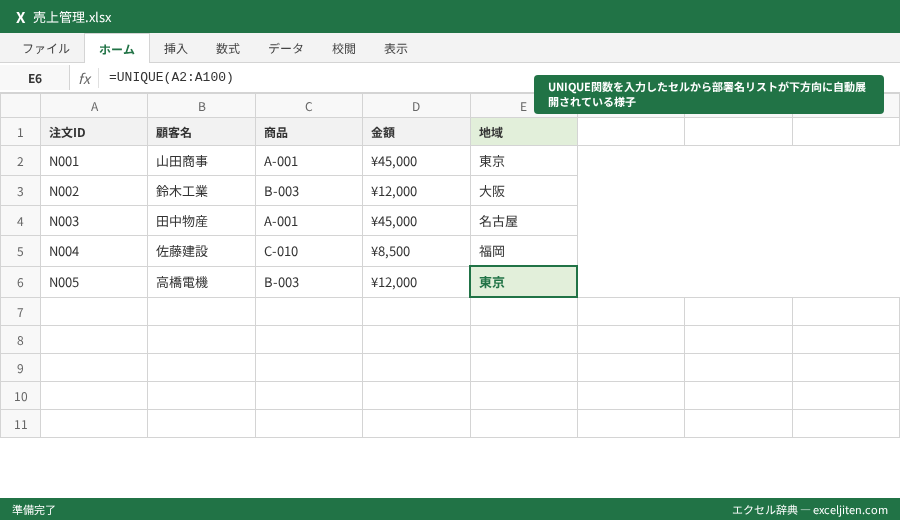Image resolution: width=900 pixels, height=520 pixels.
Task: Click cell containing N004
Action: click(x=94, y=251)
